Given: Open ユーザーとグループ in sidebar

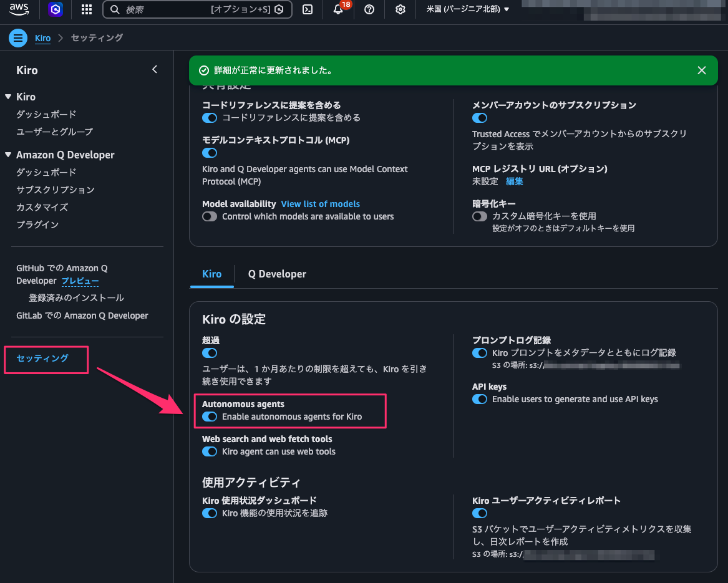Looking at the screenshot, I should tap(55, 132).
